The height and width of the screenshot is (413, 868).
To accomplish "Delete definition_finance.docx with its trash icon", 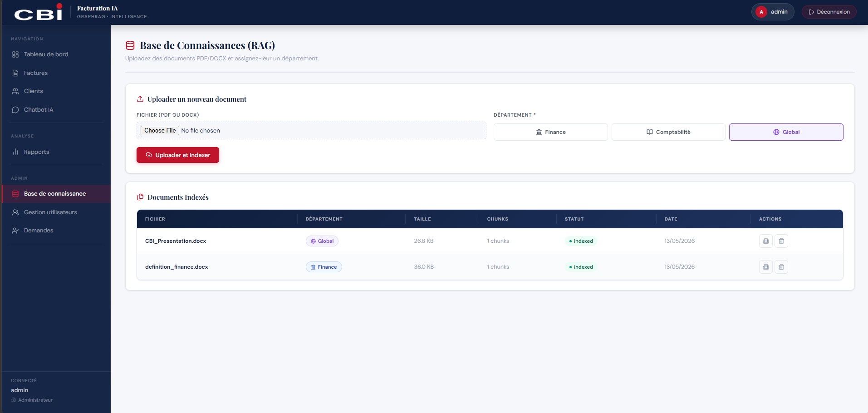I will click(781, 267).
